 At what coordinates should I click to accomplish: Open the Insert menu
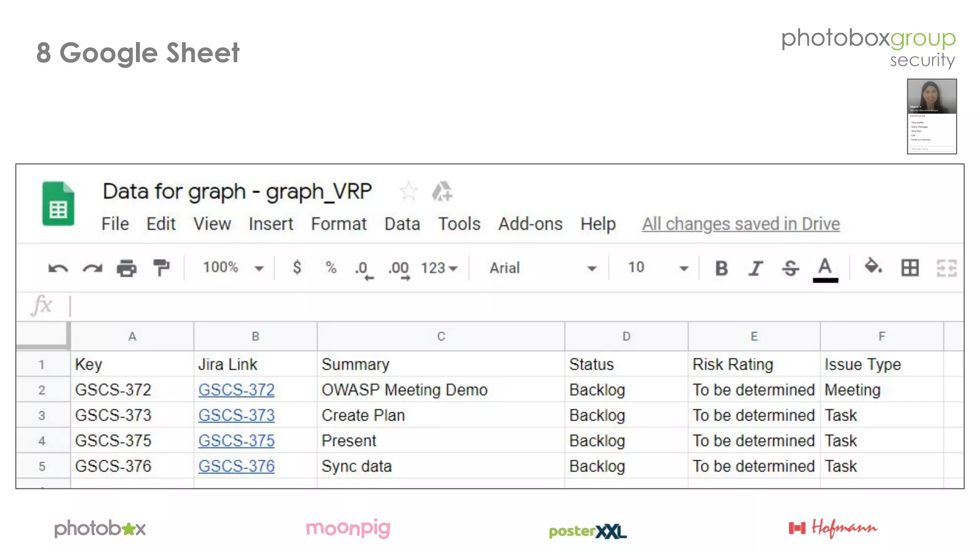click(271, 224)
